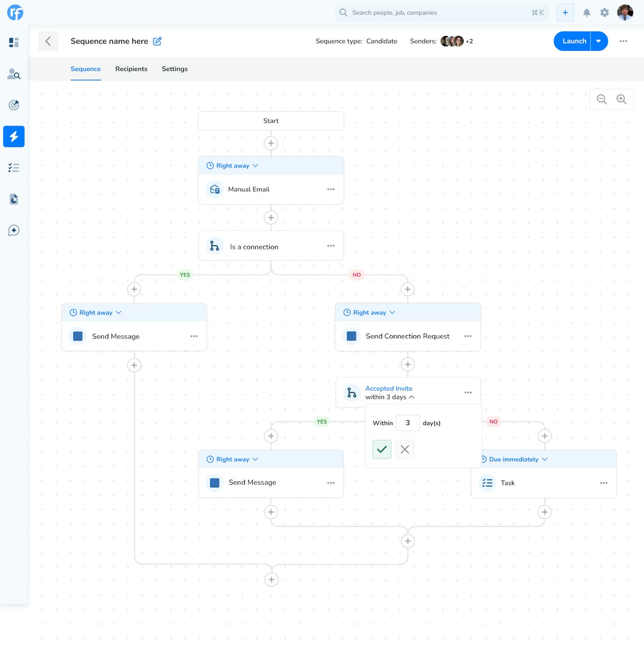Add a step below the Start node
The height and width of the screenshot is (649, 644).
pyautogui.click(x=271, y=143)
